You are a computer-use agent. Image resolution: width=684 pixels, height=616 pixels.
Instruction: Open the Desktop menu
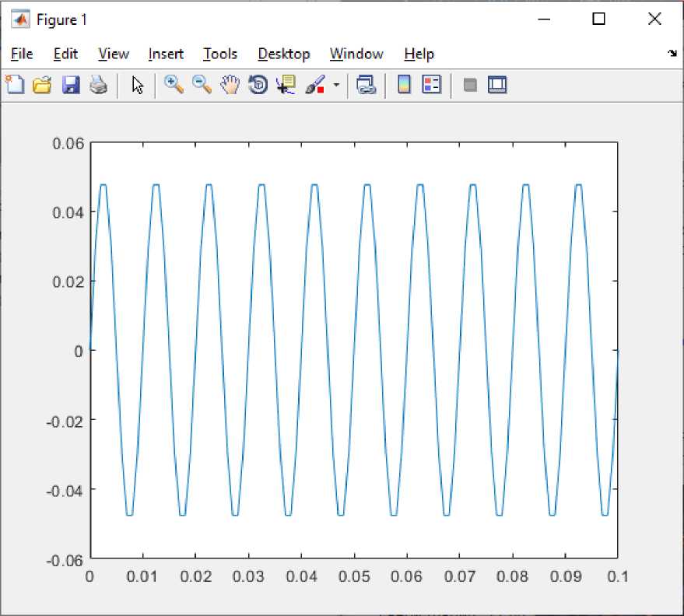[x=284, y=54]
